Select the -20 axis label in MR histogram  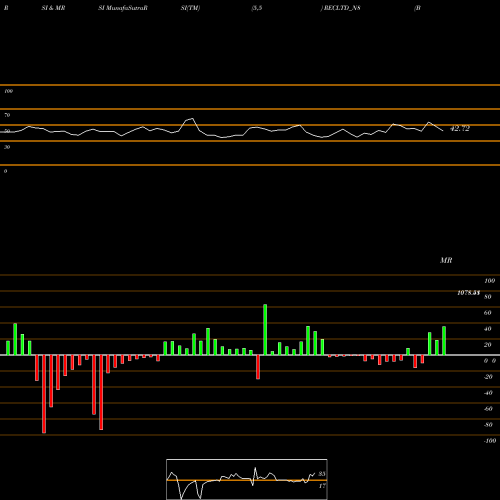(x=488, y=377)
